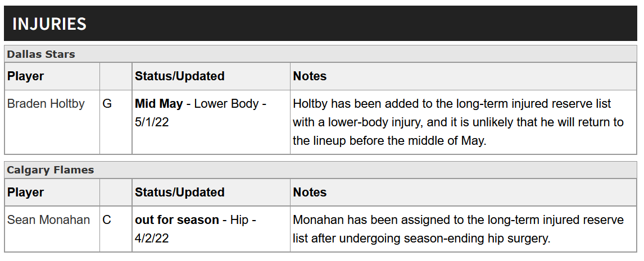
Task: Click the 4/2/22 updated date
Action: (152, 239)
